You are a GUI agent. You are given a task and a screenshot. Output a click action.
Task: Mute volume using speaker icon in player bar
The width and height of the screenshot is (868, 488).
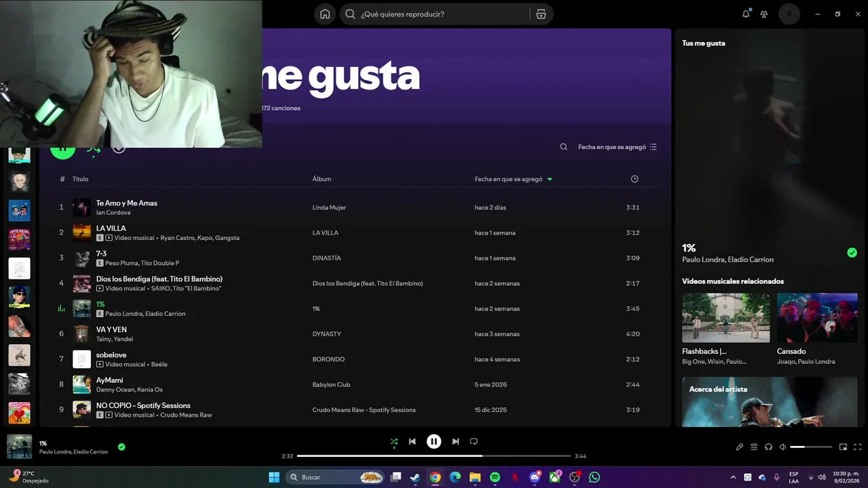783,447
